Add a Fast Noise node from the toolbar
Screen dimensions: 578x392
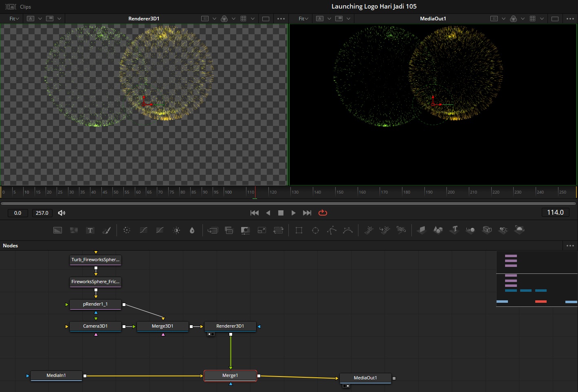74,230
